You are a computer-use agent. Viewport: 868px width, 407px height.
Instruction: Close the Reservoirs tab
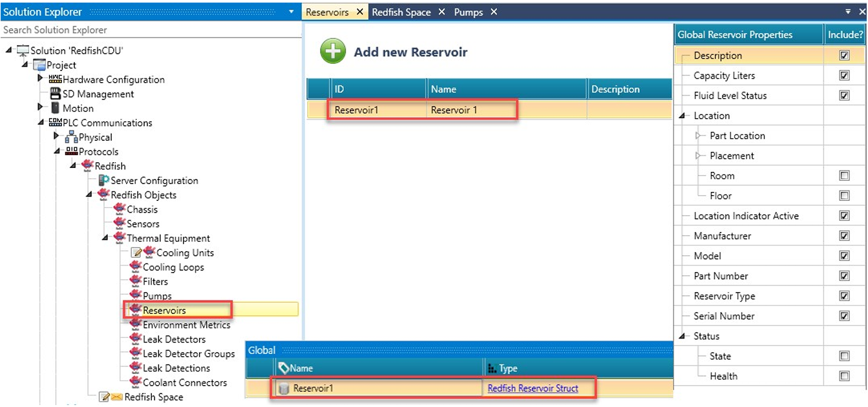tap(360, 12)
